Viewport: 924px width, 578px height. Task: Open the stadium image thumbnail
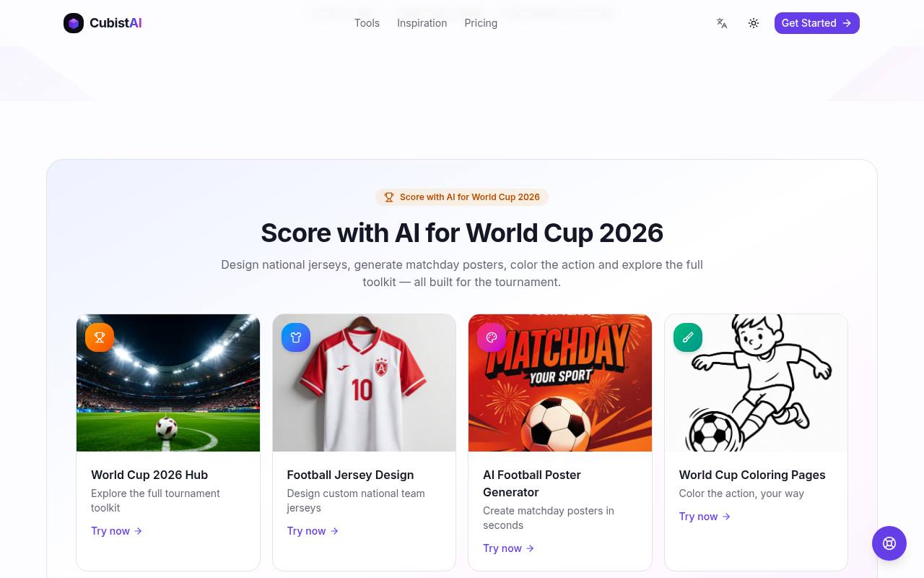click(x=168, y=383)
